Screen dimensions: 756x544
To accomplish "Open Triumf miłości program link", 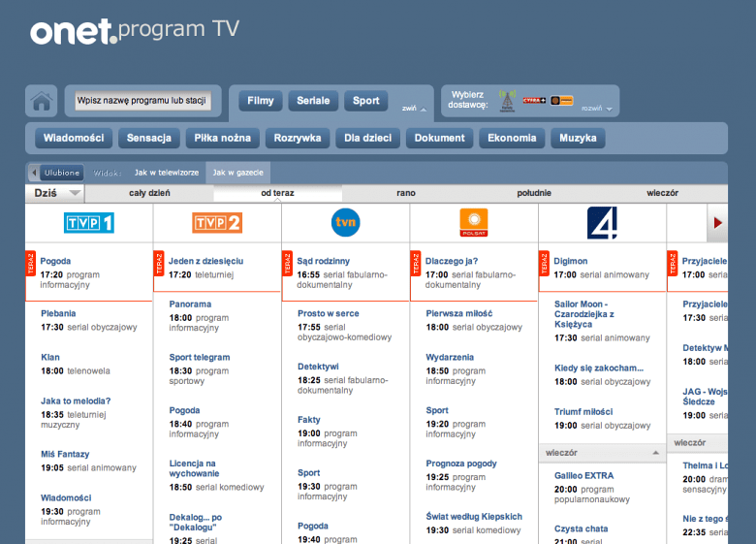I will (x=583, y=412).
